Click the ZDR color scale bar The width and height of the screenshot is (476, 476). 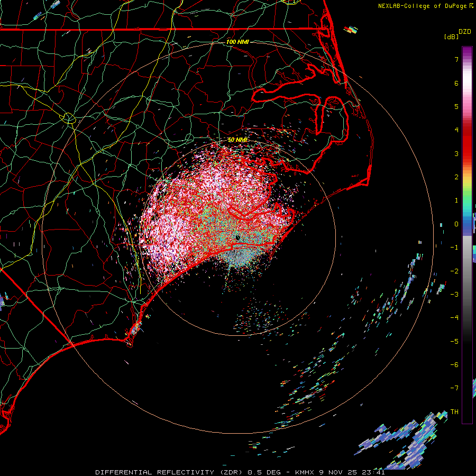467,235
